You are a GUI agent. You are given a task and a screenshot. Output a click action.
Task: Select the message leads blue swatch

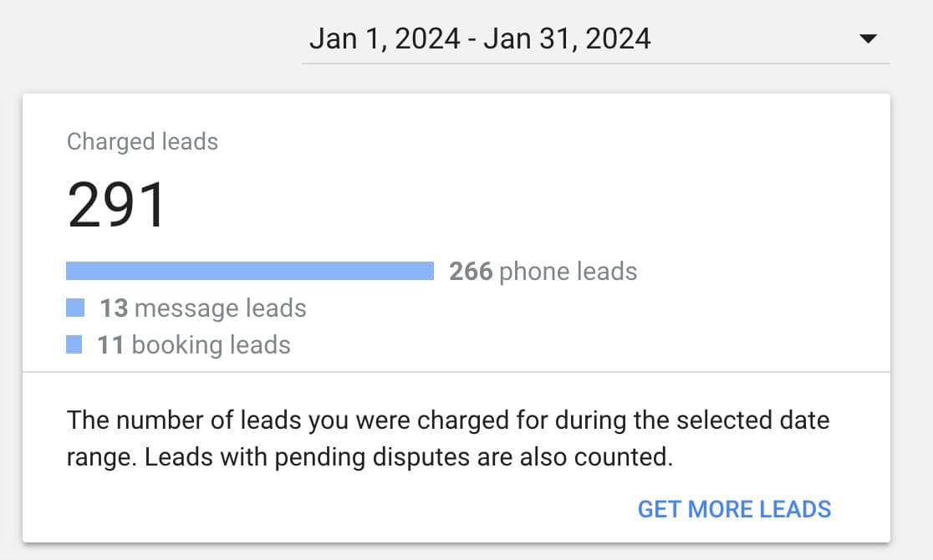coord(74,307)
